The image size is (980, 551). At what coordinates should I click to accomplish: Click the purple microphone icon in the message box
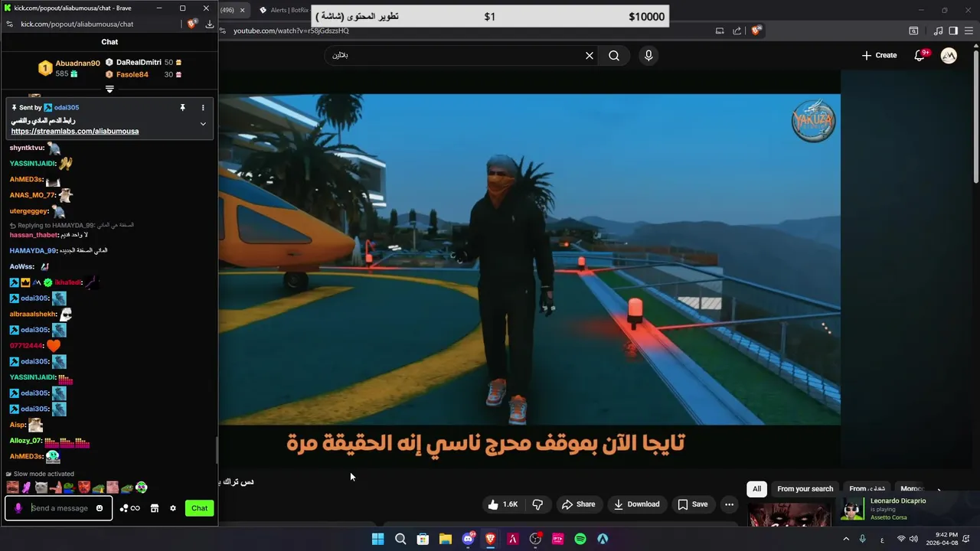tap(18, 508)
